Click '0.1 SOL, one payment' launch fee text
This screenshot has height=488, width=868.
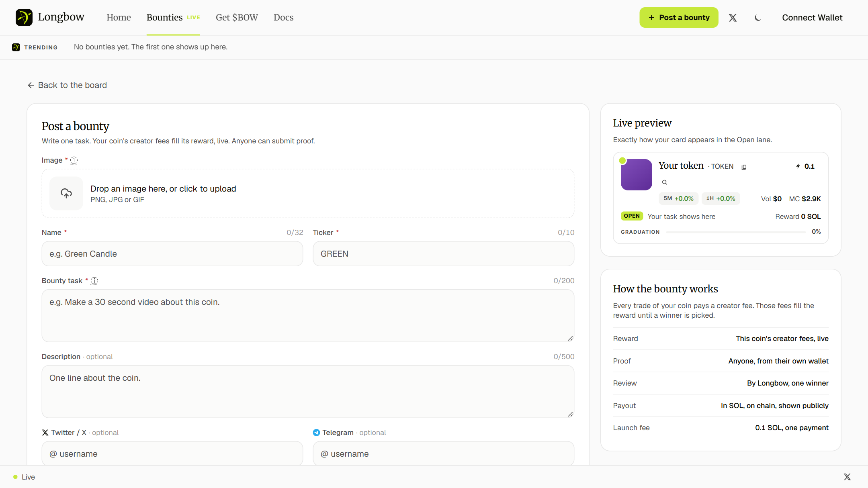tap(792, 428)
